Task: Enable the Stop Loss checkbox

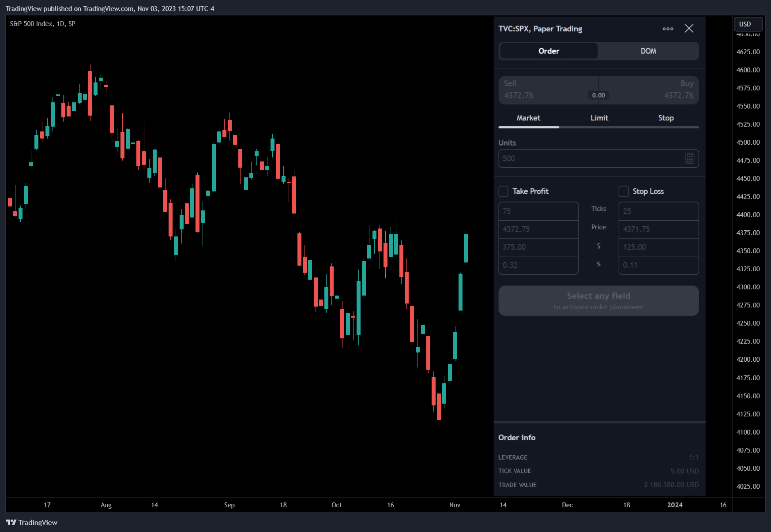Action: (x=623, y=191)
